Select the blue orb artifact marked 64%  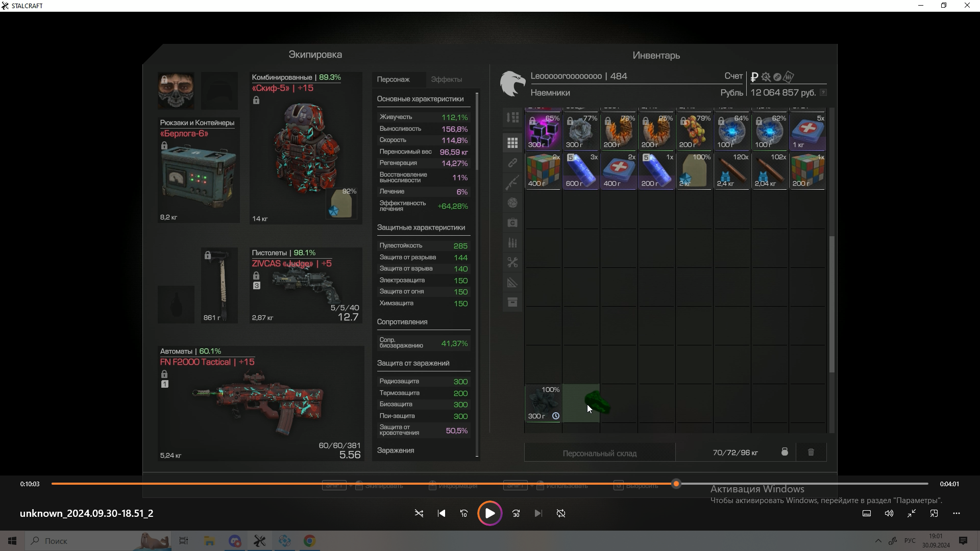[732, 131]
